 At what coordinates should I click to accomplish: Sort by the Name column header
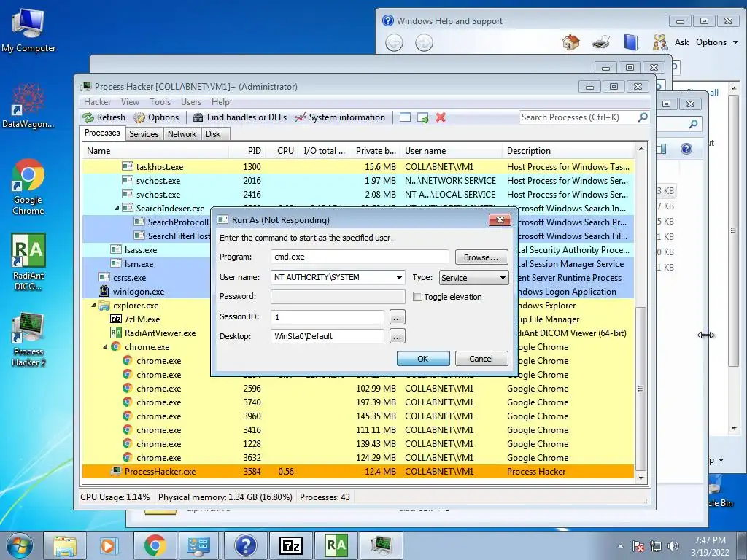155,151
